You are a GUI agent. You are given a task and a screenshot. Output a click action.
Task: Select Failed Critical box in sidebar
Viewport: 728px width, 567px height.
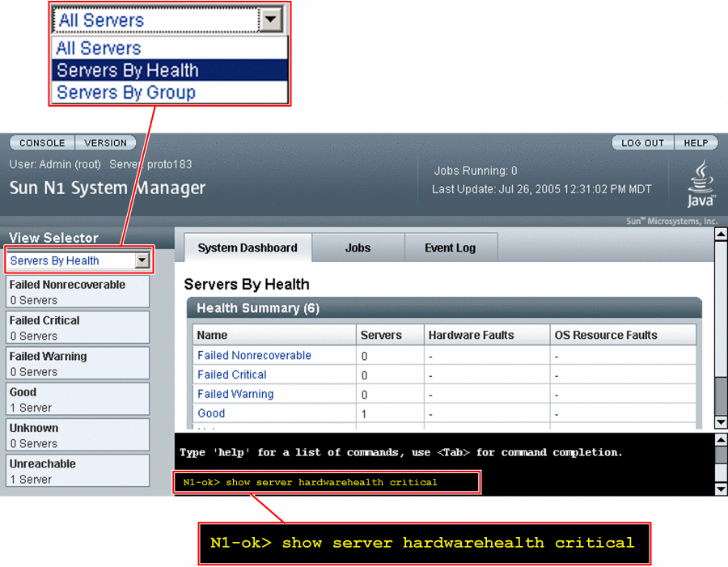pos(78,328)
